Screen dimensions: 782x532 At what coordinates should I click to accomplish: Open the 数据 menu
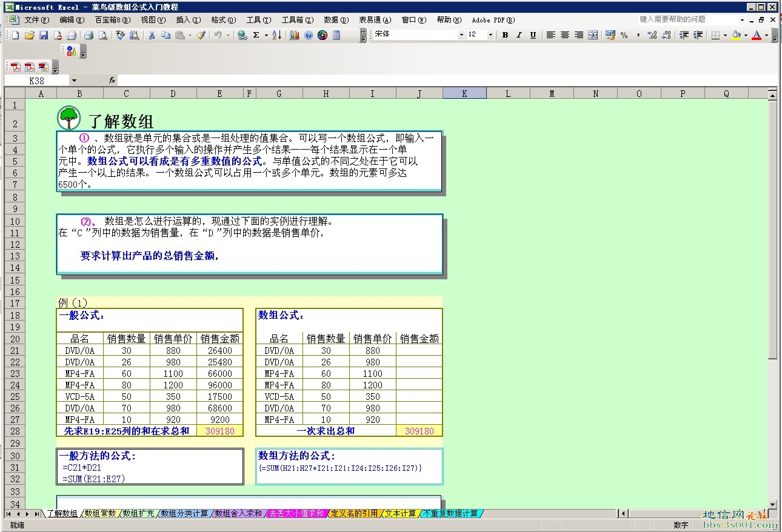336,20
